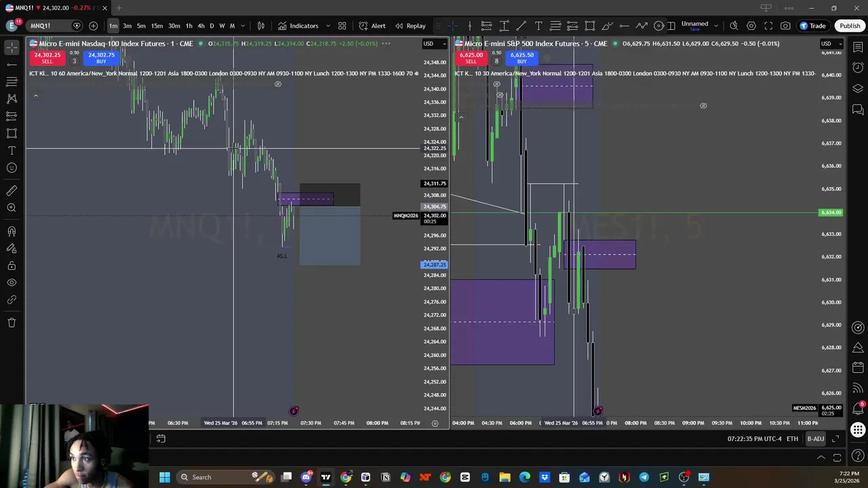868x488 pixels.
Task: Open products grid menu in right sidebar
Action: [858, 430]
